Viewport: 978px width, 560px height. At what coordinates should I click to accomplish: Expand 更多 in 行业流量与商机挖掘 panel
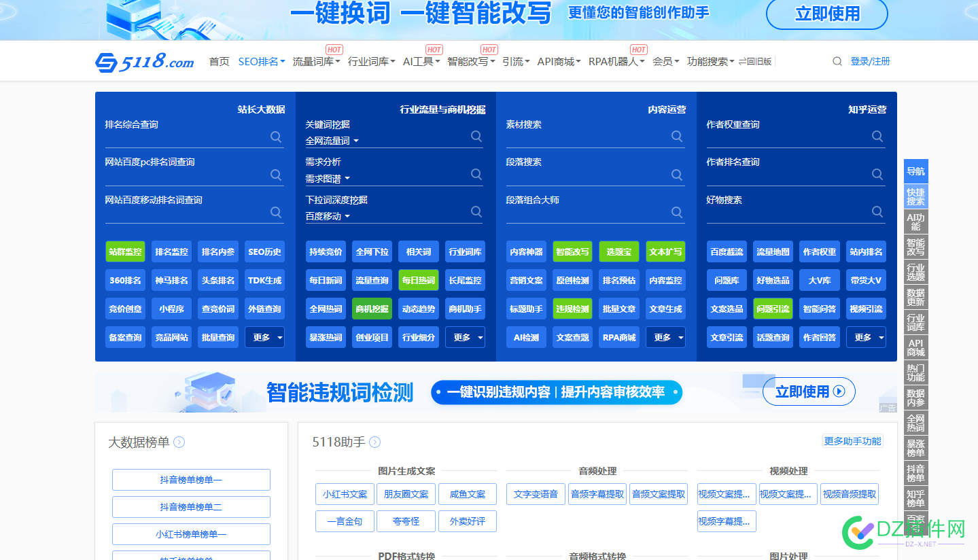click(x=465, y=337)
